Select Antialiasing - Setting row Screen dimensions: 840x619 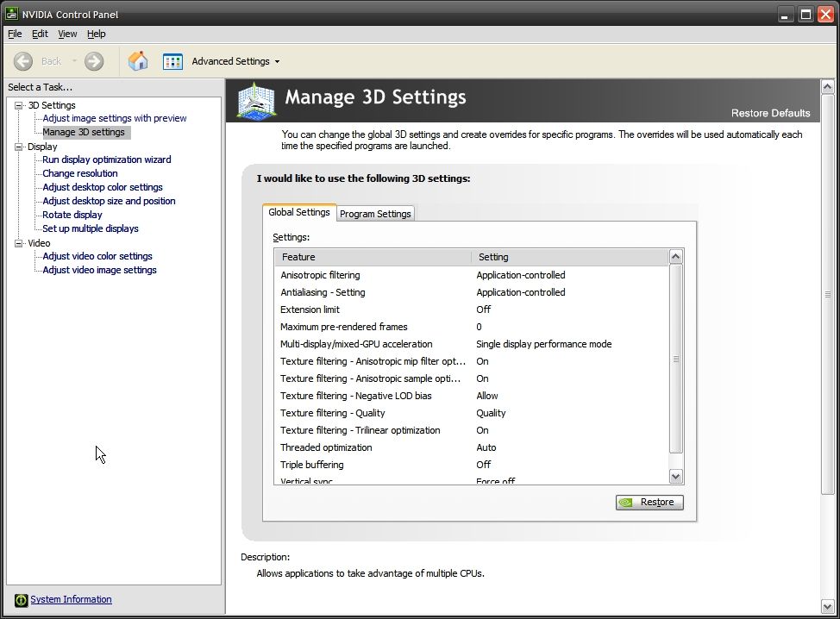pos(472,292)
